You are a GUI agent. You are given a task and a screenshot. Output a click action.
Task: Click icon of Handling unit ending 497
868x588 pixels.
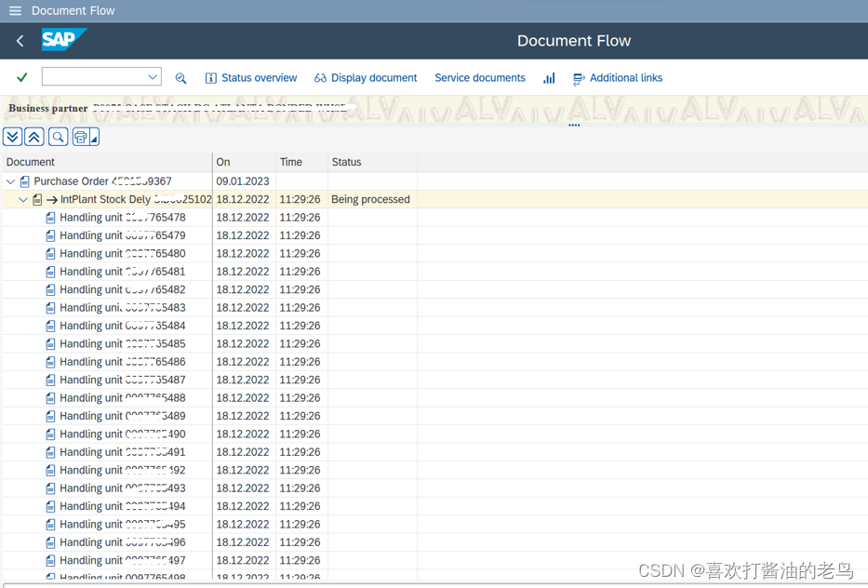50,560
